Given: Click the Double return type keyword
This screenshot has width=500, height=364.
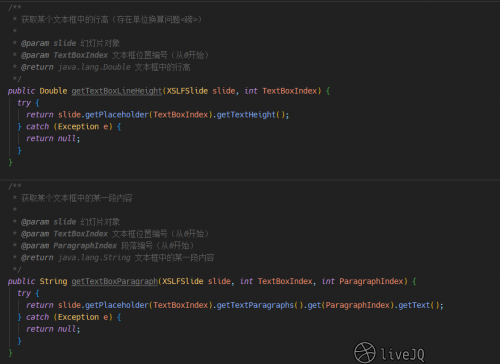Looking at the screenshot, I should tap(53, 91).
